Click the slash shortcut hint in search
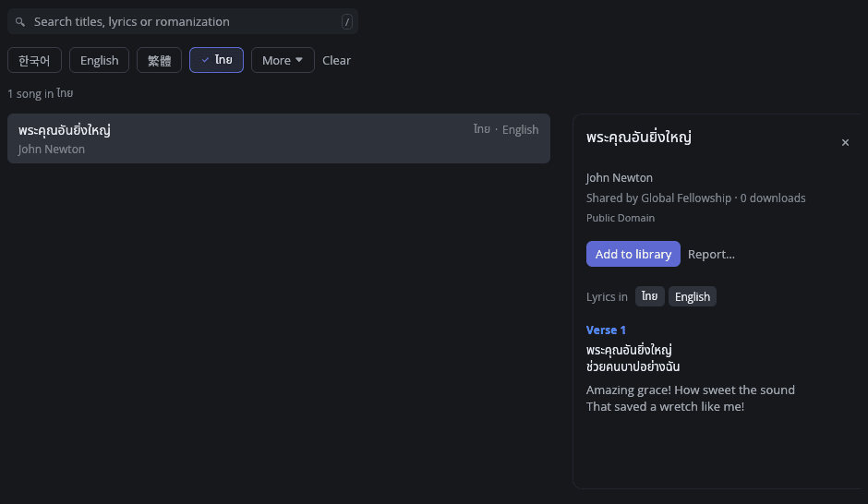 (347, 21)
